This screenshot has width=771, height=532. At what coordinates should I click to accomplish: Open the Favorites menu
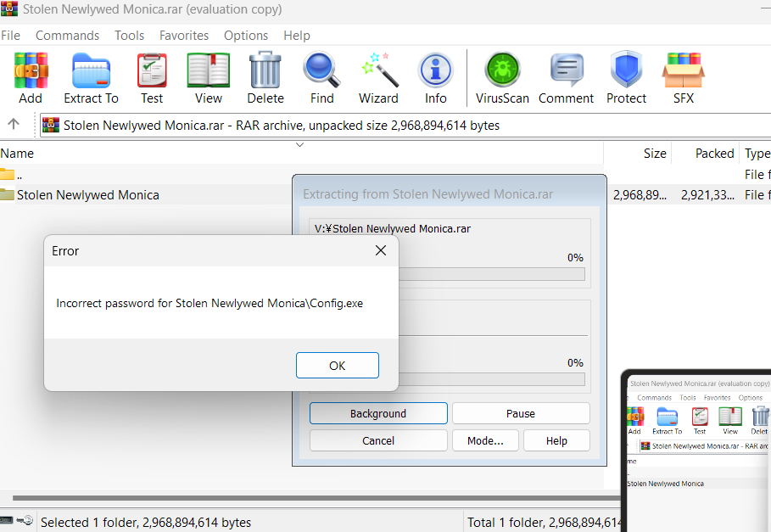coord(184,36)
